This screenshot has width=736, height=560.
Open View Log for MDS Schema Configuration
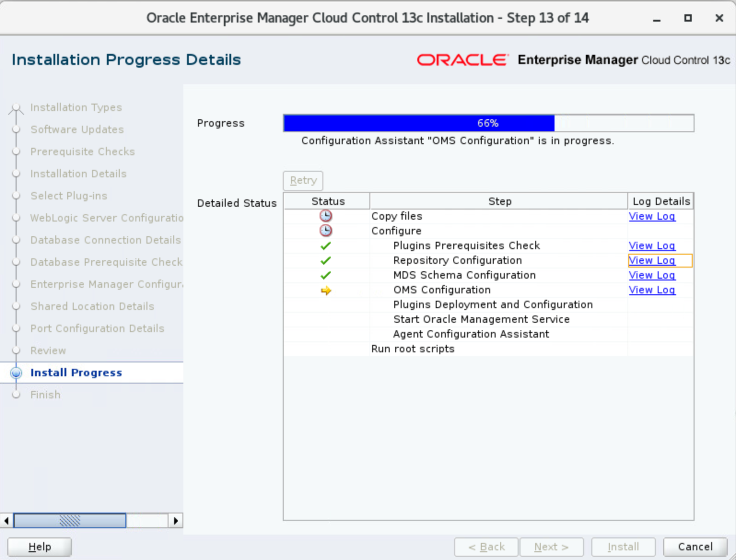tap(652, 275)
